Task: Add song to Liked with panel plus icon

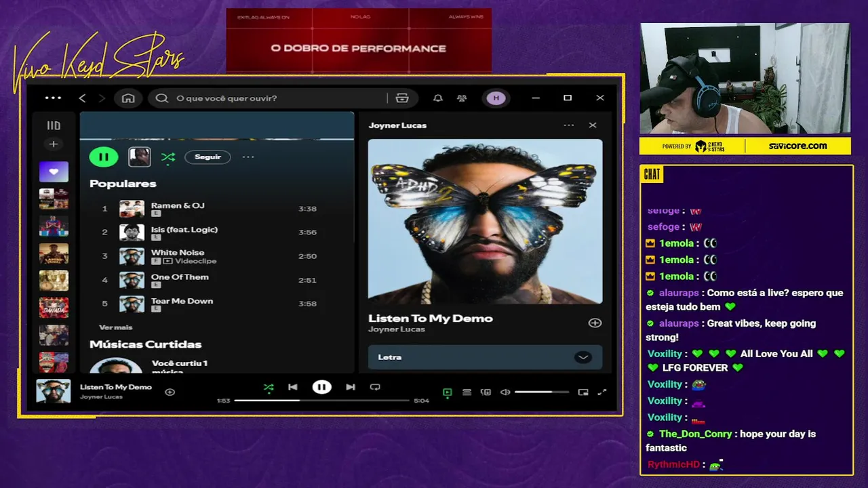Action: (x=595, y=323)
